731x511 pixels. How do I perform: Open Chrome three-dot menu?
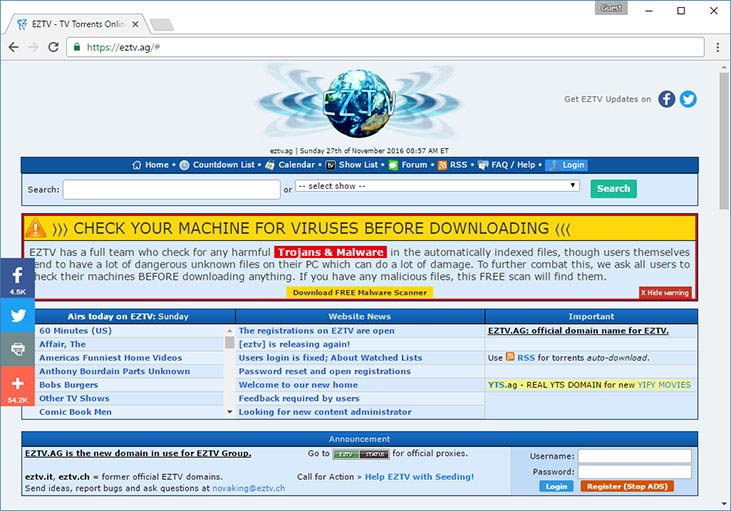click(717, 47)
